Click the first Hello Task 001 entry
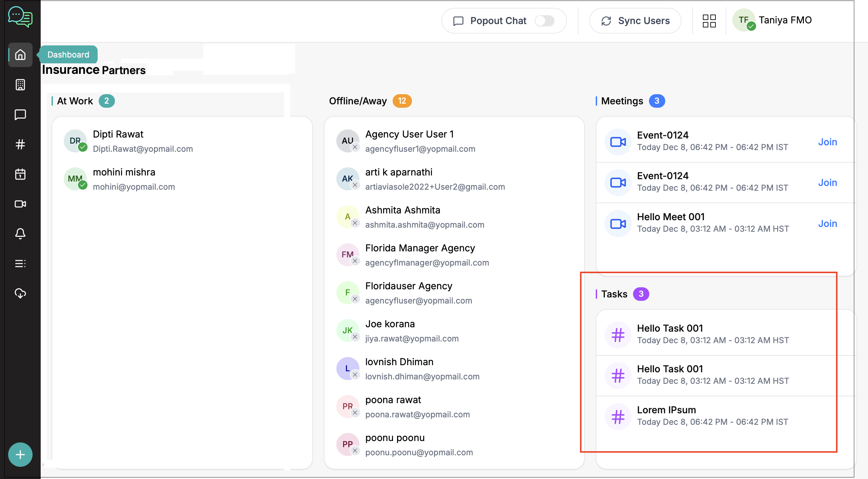 [x=670, y=328]
